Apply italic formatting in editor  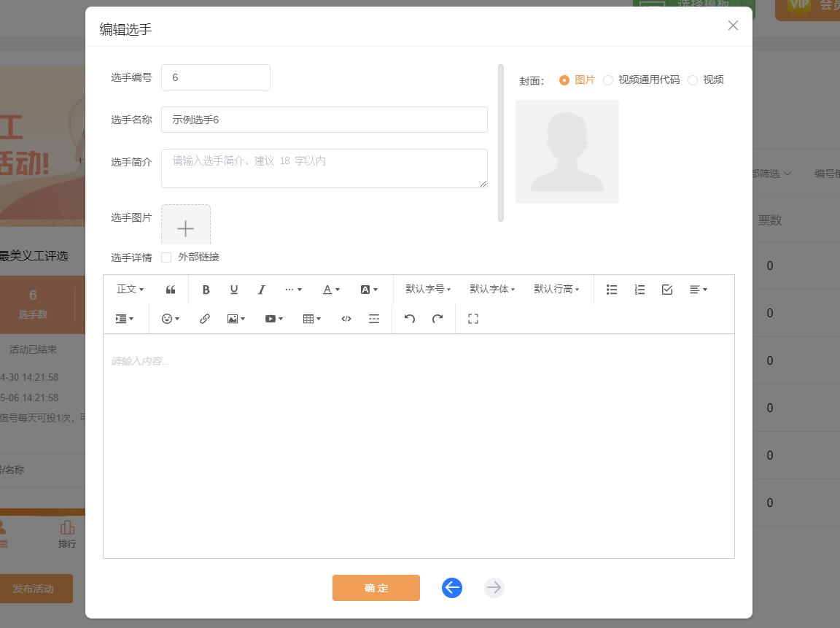[262, 290]
